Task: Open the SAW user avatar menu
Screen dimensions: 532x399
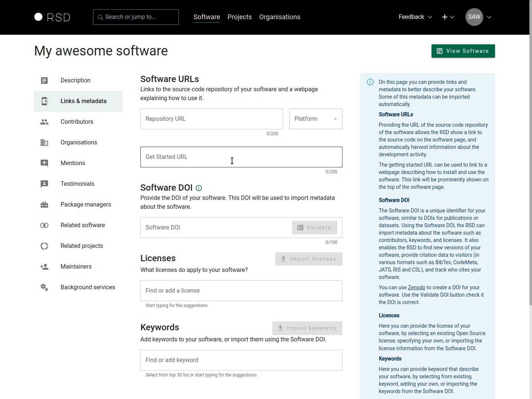Action: pos(474,17)
